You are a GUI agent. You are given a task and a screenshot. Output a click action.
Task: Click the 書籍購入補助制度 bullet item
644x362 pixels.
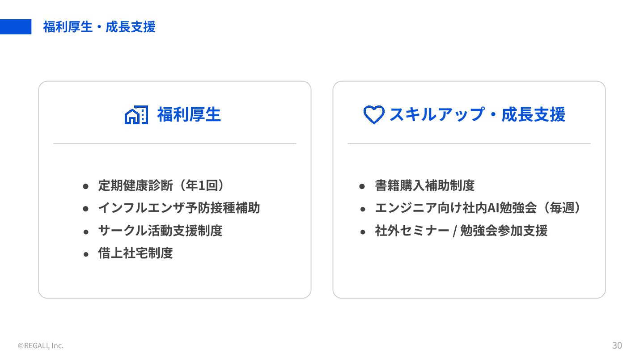click(425, 185)
